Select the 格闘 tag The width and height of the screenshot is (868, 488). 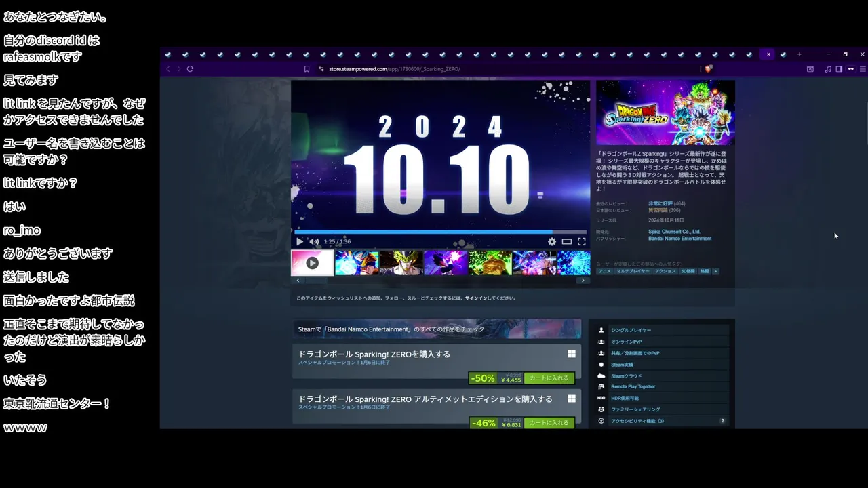705,271
